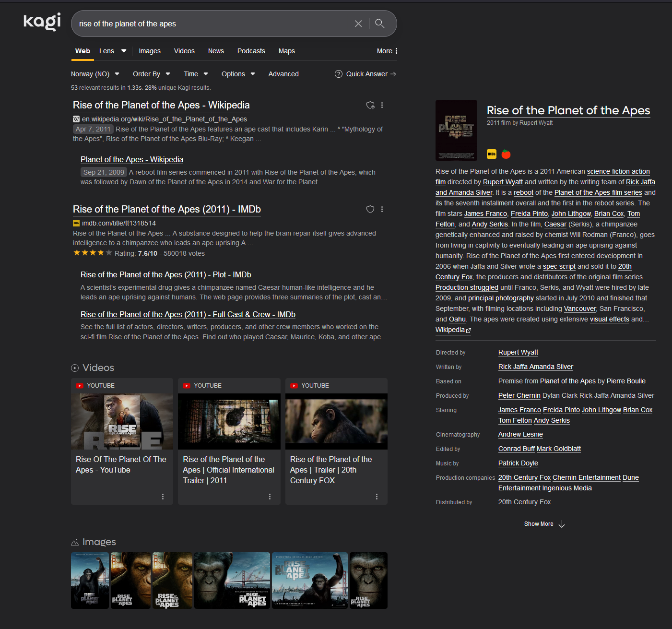This screenshot has width=672, height=629.
Task: Switch to the Images tab
Action: coord(150,51)
